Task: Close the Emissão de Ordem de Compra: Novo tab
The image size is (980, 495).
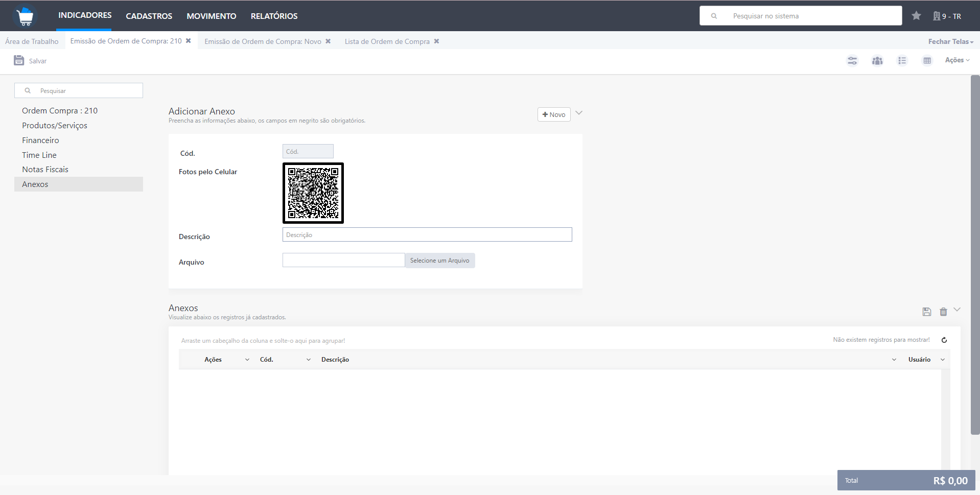Action: click(328, 41)
